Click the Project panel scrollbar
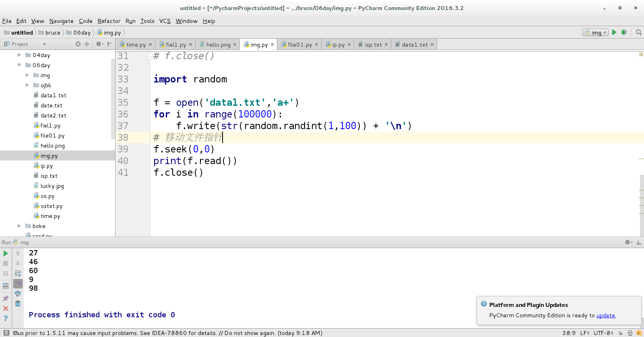The width and height of the screenshot is (644, 337). 113,99
